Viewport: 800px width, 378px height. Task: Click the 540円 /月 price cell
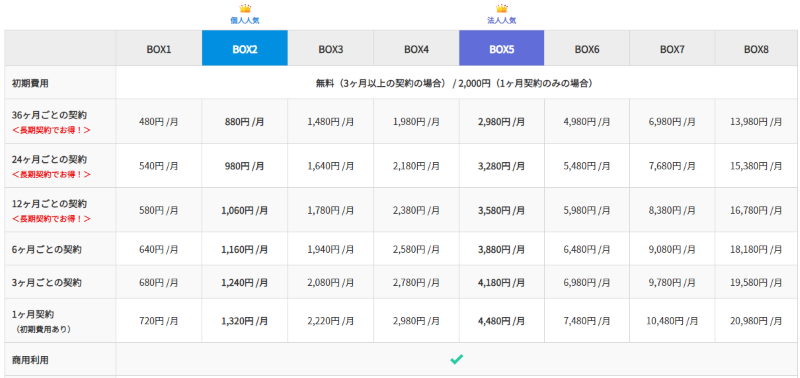tap(159, 166)
